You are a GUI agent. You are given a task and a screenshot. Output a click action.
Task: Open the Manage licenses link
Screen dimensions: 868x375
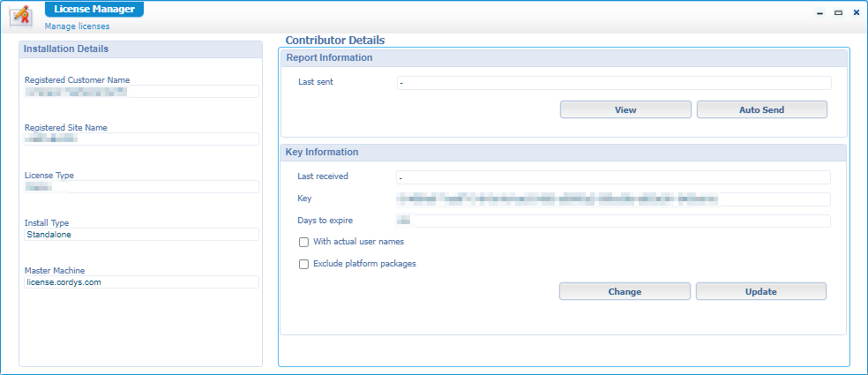pos(77,26)
